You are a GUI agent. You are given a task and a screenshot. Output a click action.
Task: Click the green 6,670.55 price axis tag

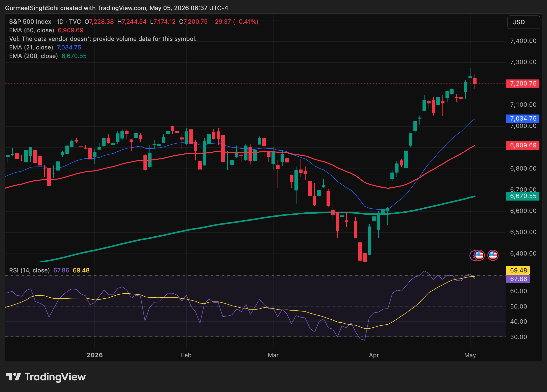click(523, 196)
